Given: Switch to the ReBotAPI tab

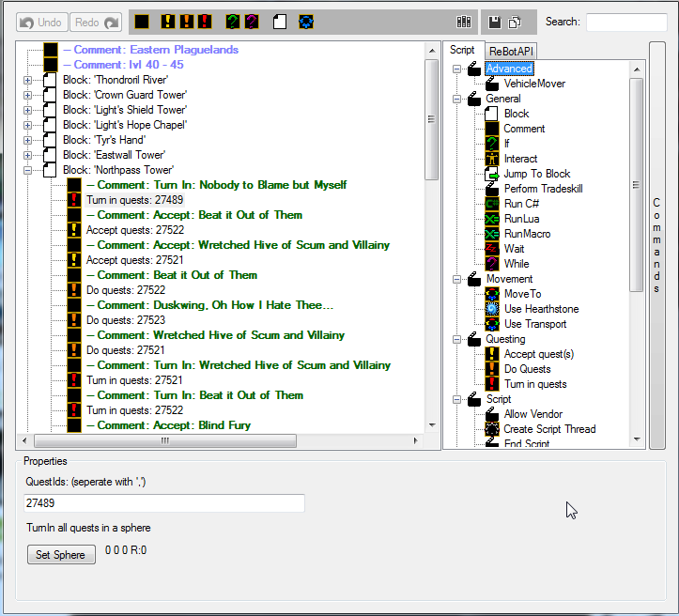Looking at the screenshot, I should 511,50.
